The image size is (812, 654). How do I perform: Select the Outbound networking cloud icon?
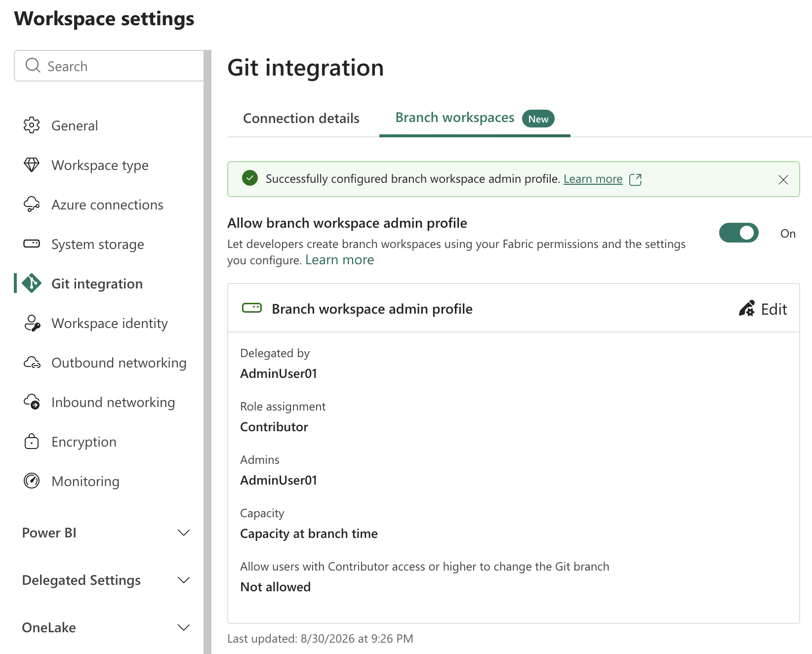[x=32, y=363]
